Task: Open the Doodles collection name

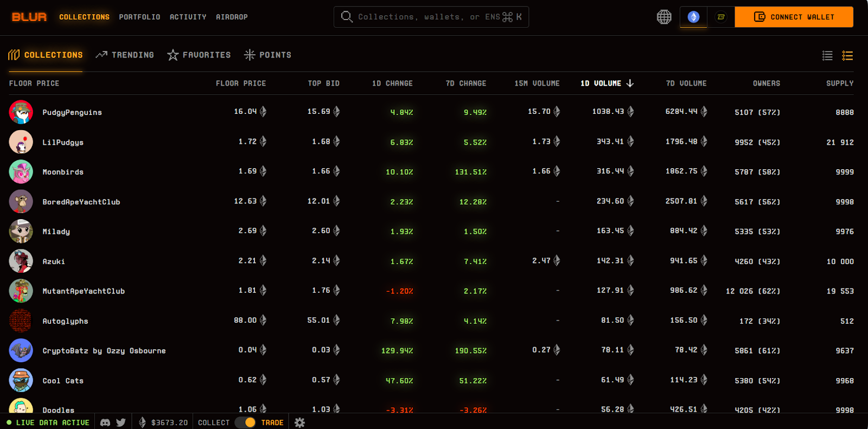Action: click(59, 410)
